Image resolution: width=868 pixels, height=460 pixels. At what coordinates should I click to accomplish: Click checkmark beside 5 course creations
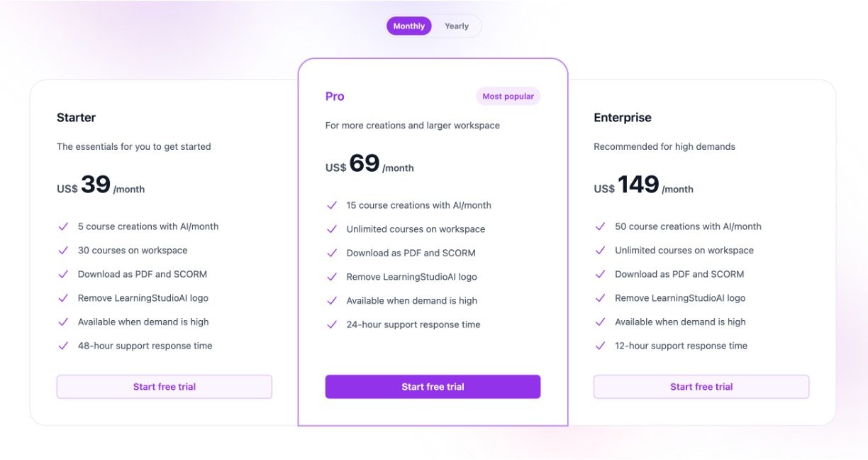[x=63, y=226]
